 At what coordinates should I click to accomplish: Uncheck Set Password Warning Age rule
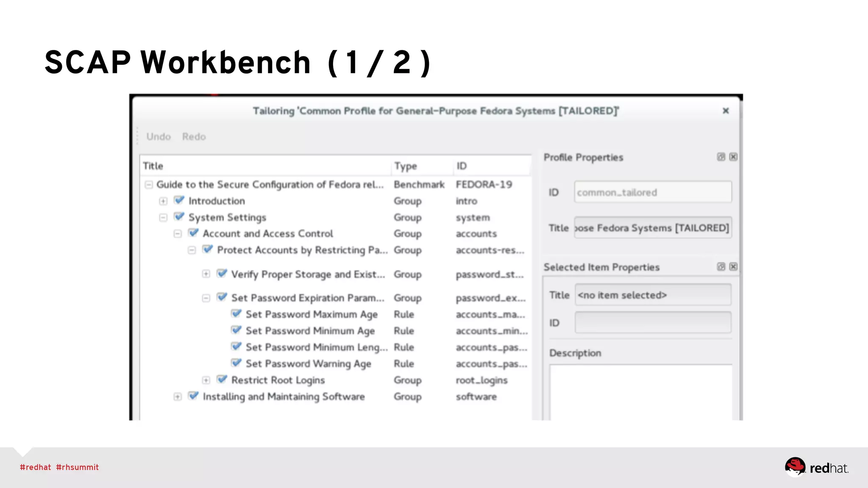(236, 363)
